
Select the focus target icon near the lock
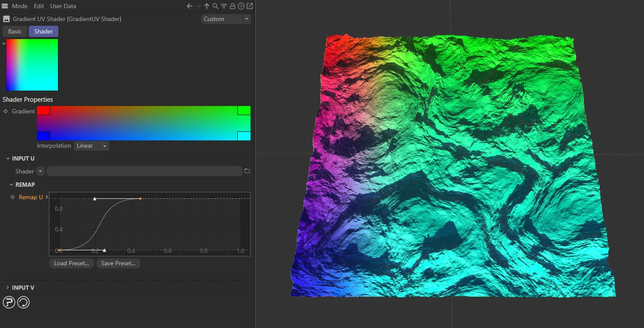(241, 6)
